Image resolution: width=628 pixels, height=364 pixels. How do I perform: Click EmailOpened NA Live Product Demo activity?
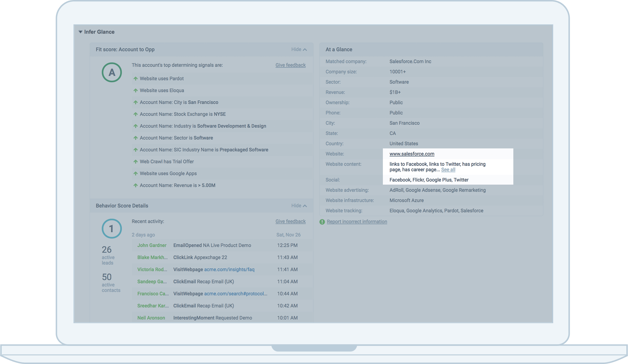tap(212, 246)
